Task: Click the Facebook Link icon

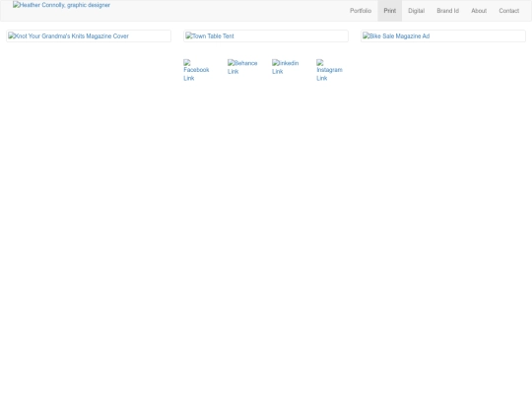Action: coord(196,70)
